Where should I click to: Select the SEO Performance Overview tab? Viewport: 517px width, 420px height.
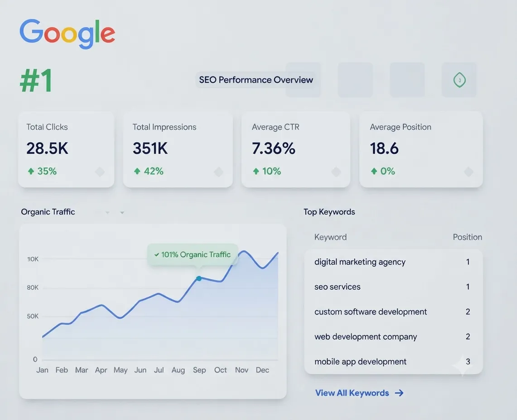tap(256, 80)
